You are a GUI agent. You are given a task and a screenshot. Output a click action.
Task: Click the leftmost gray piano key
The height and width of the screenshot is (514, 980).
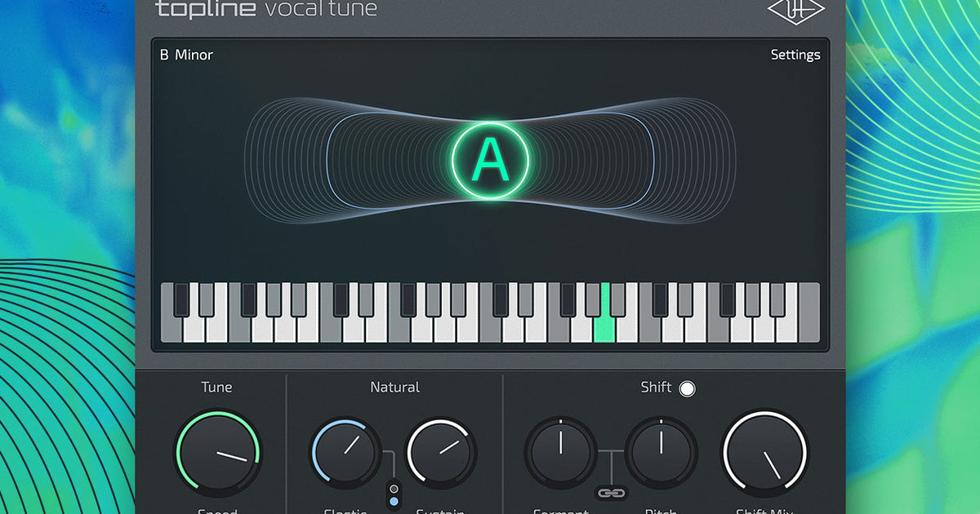171,312
